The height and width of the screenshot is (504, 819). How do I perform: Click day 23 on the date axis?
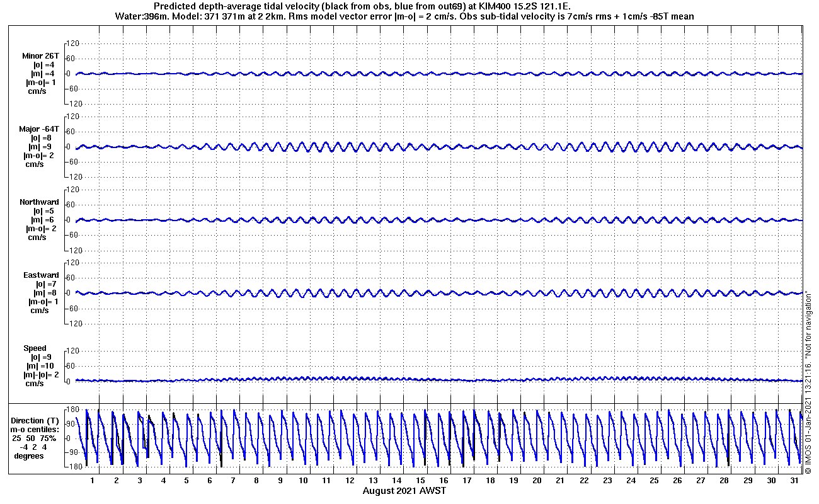(607, 481)
